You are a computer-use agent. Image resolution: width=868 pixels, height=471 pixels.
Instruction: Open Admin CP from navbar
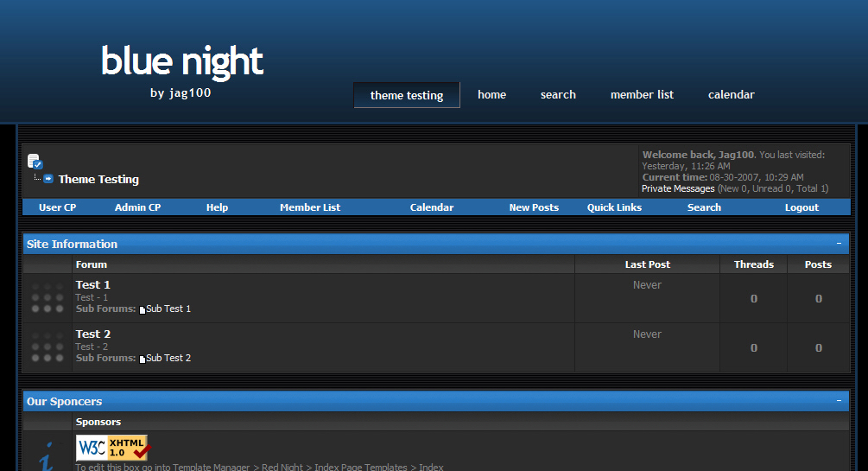point(137,207)
